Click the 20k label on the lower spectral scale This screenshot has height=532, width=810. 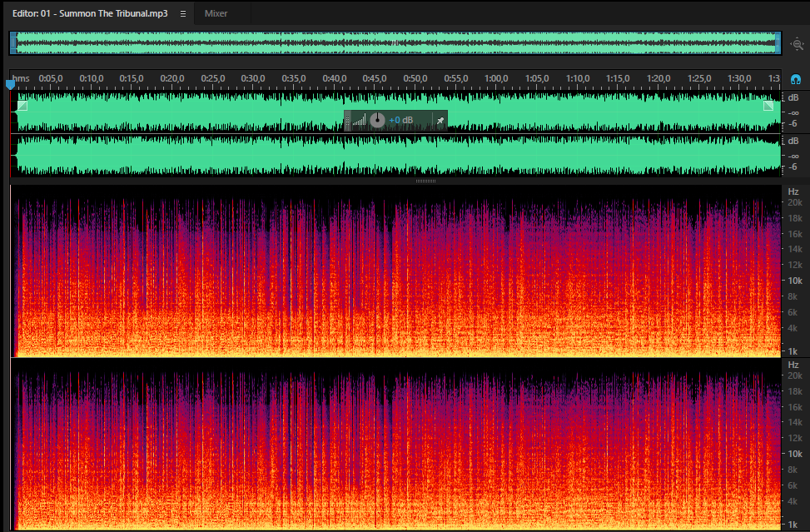(x=794, y=375)
